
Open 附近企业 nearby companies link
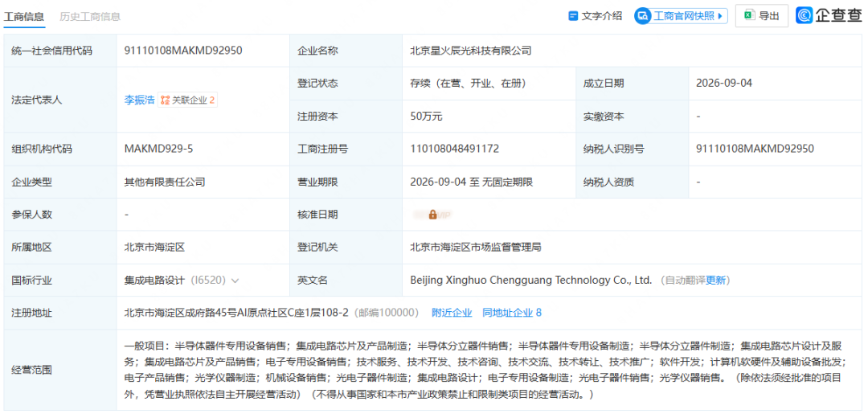coord(452,313)
